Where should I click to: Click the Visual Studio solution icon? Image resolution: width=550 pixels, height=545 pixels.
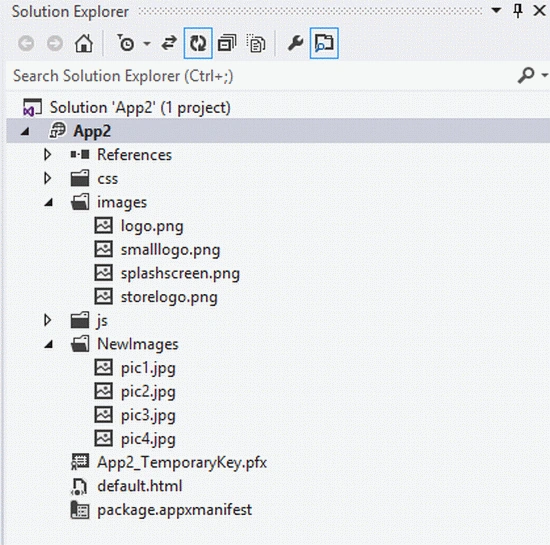click(32, 107)
